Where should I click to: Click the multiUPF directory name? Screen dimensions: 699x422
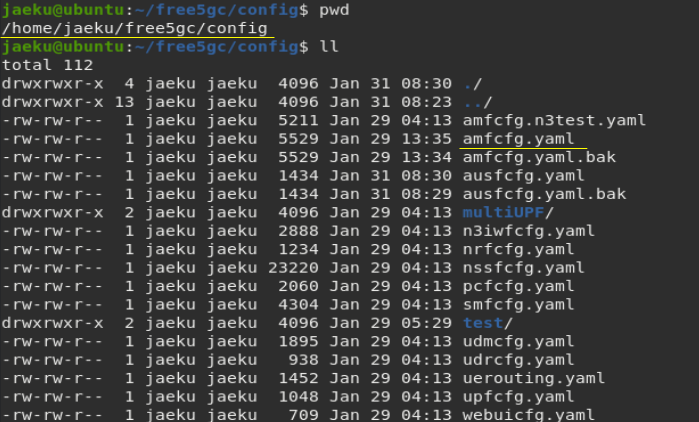[503, 213]
